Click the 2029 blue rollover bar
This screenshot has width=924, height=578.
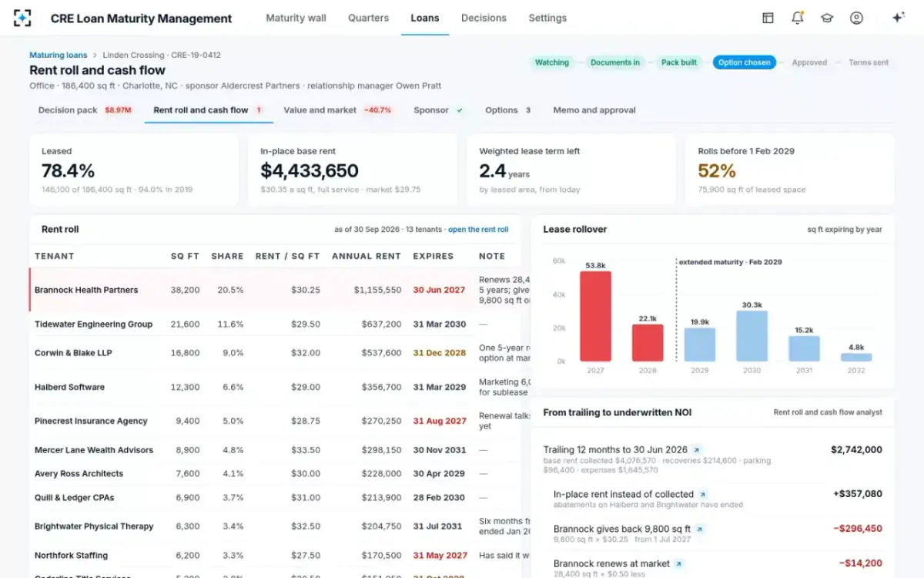[x=700, y=344]
